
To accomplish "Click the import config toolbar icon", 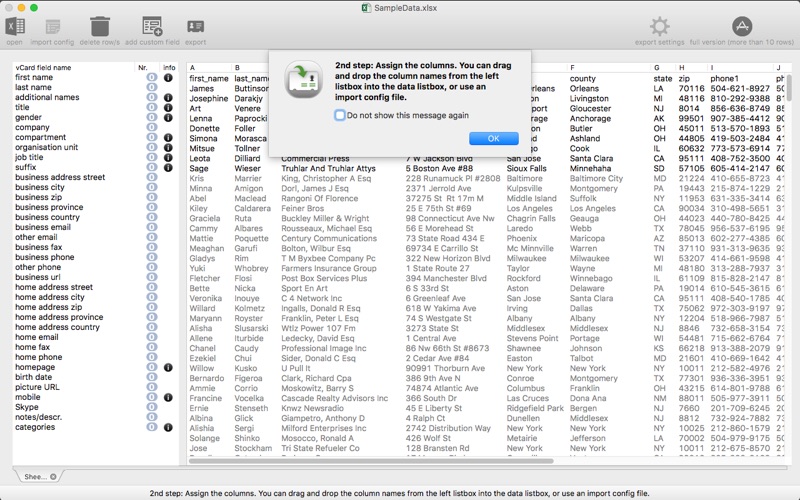I will pos(53,27).
